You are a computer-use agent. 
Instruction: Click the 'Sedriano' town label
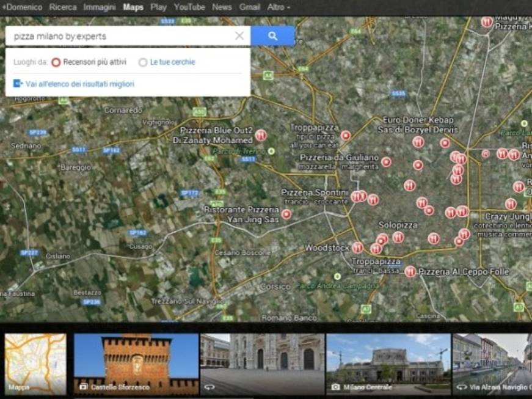point(26,146)
